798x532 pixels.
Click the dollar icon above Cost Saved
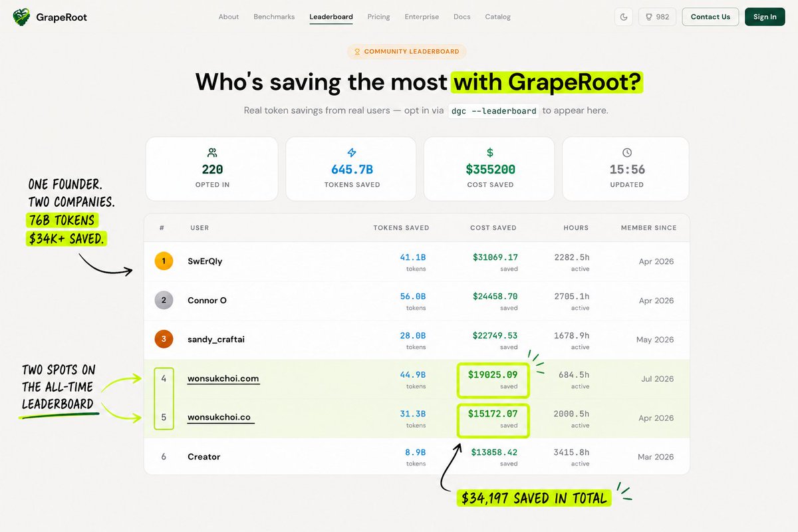point(490,152)
